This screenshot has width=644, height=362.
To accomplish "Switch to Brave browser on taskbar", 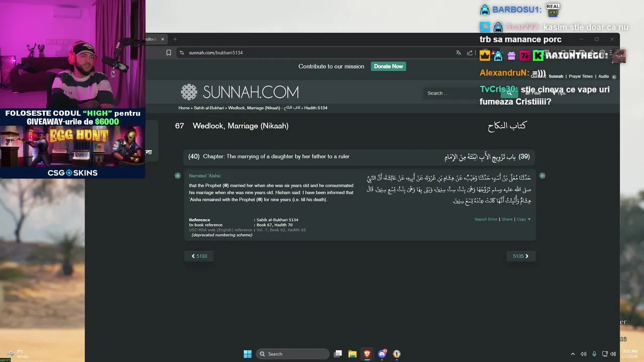I will click(x=367, y=354).
